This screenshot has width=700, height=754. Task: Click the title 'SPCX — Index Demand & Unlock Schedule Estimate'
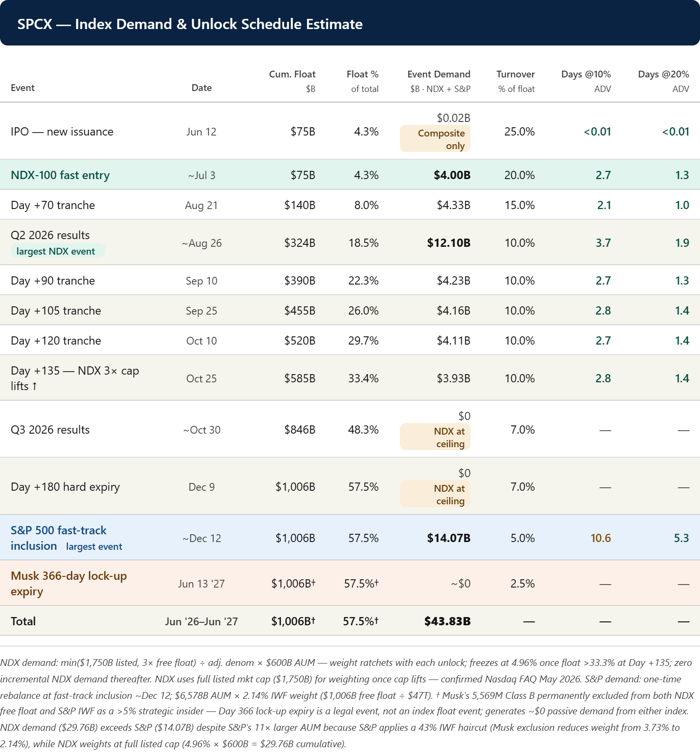click(190, 24)
